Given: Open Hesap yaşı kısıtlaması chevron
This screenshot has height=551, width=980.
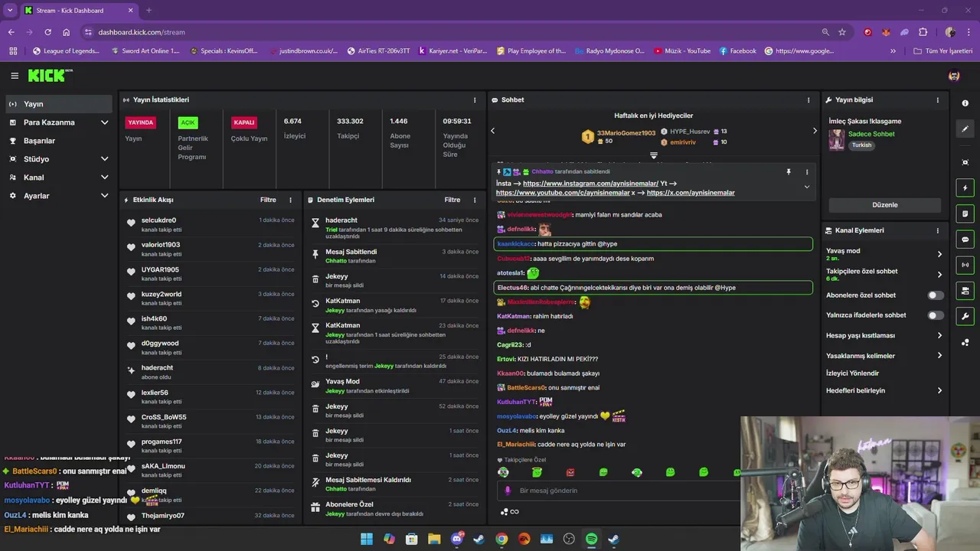Looking at the screenshot, I should (x=939, y=335).
